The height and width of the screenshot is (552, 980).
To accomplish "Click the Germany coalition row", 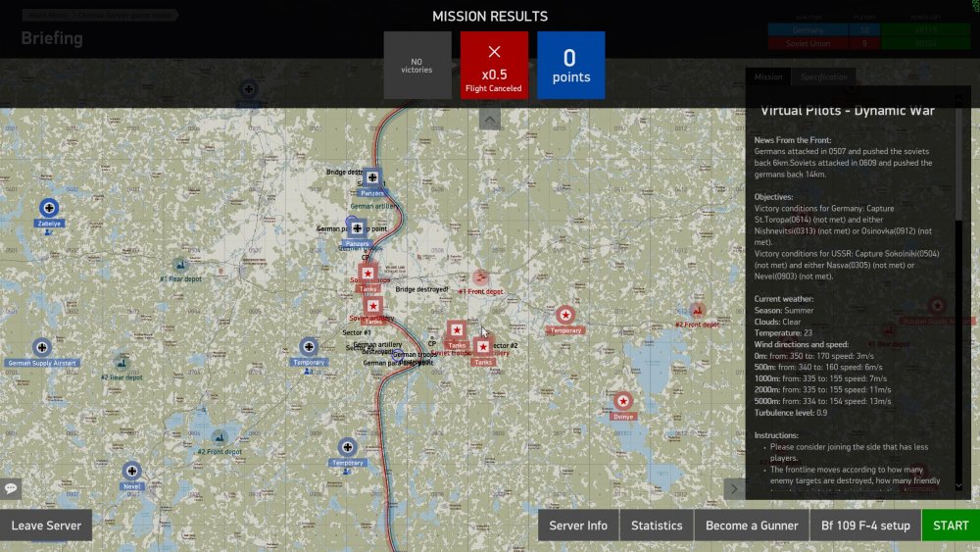I will pyautogui.click(x=868, y=30).
